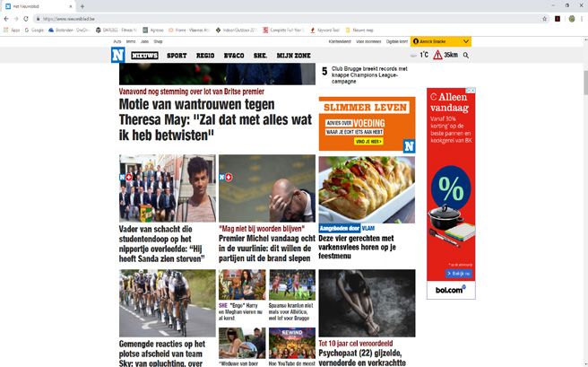Open the SPORT menu section
This screenshot has height=367, width=588.
tap(177, 56)
